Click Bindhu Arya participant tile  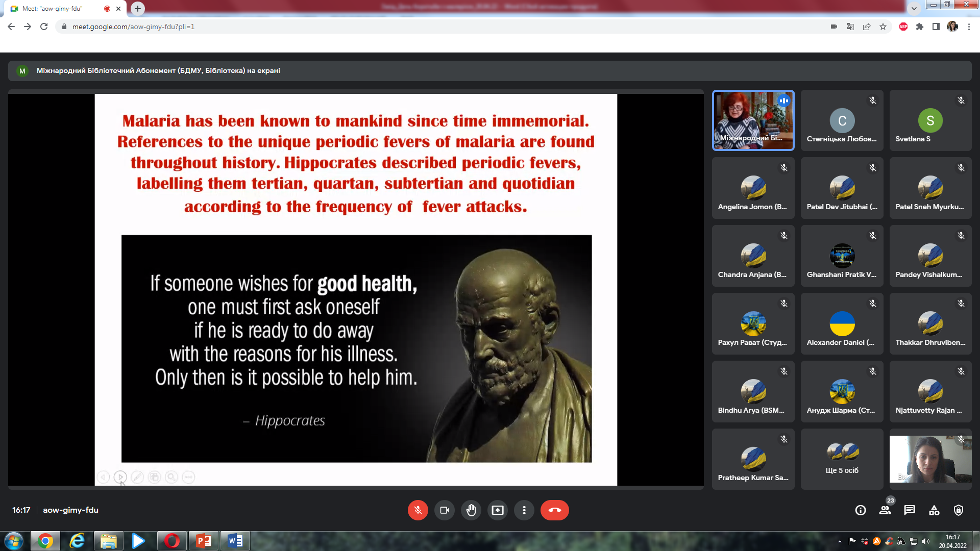753,392
